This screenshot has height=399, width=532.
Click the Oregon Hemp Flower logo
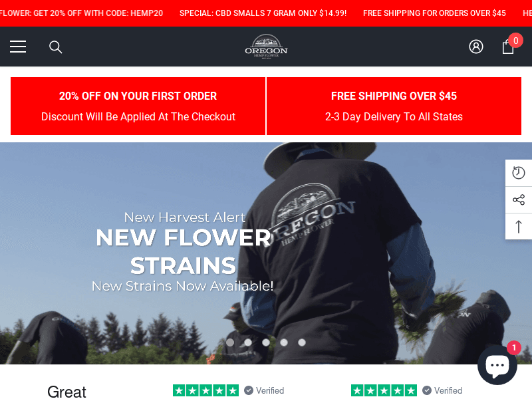pyautogui.click(x=267, y=47)
